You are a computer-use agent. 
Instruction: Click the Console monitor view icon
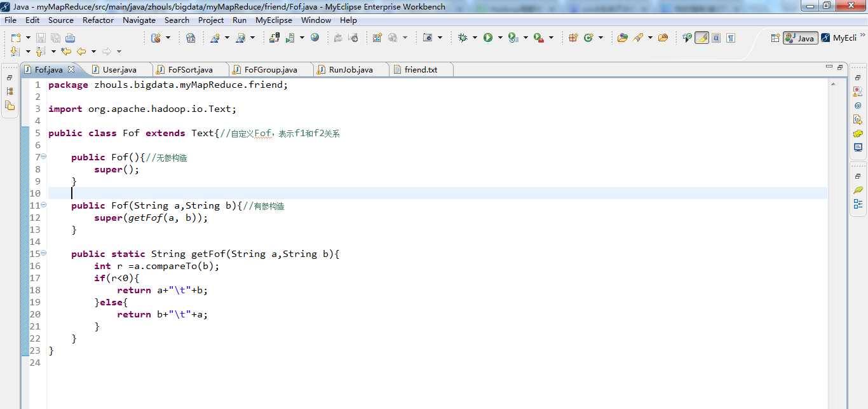coord(858,148)
